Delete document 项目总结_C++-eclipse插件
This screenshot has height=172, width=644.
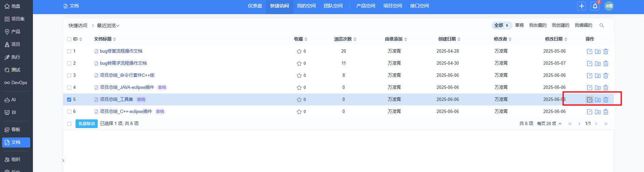[x=606, y=112]
